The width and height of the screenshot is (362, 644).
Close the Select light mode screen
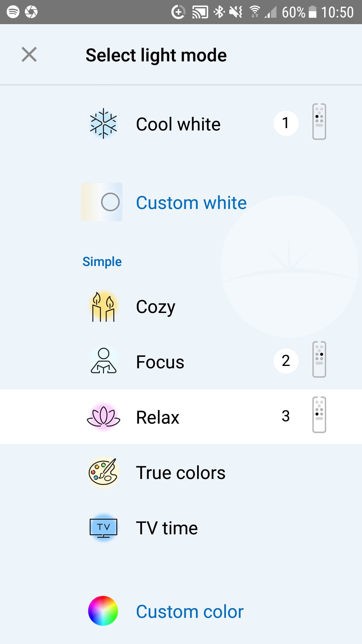click(29, 54)
